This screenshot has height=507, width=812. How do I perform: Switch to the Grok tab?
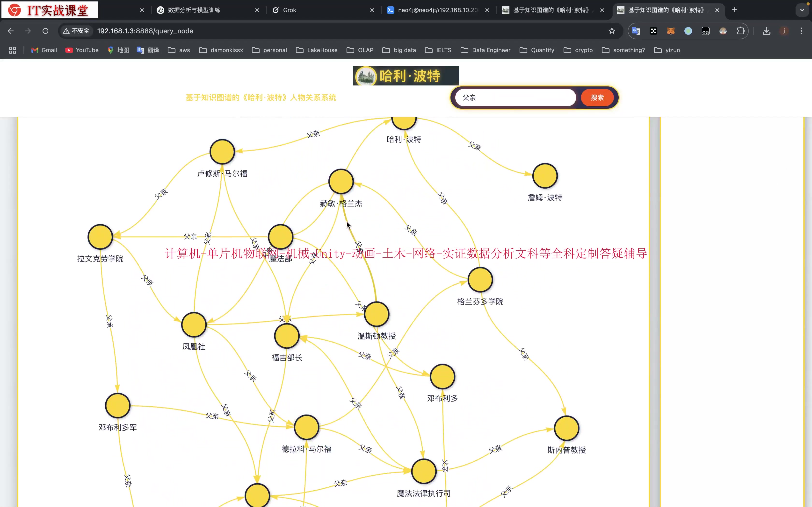289,10
